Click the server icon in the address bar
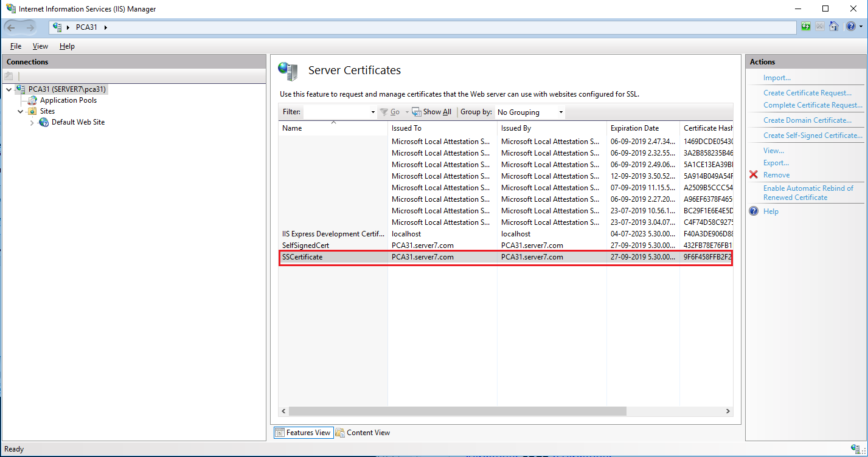The height and width of the screenshot is (457, 868). [58, 27]
